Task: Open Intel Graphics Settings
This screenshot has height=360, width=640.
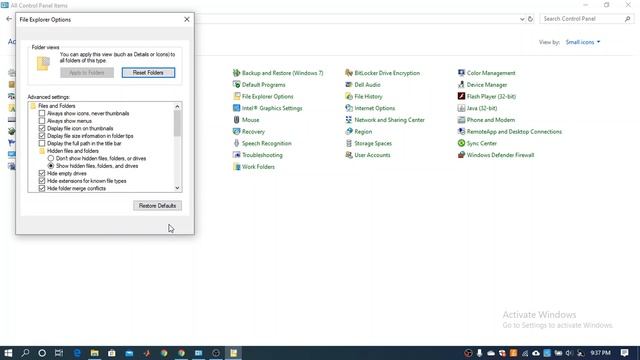Action: point(267,108)
